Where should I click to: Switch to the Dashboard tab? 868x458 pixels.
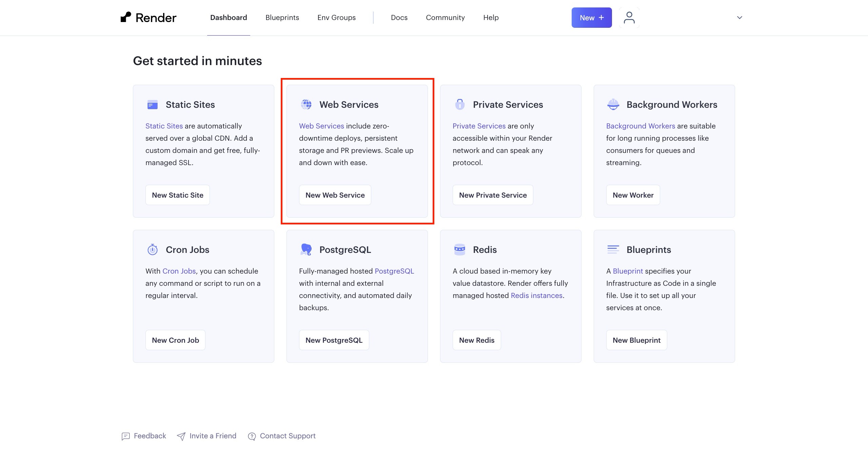point(229,18)
